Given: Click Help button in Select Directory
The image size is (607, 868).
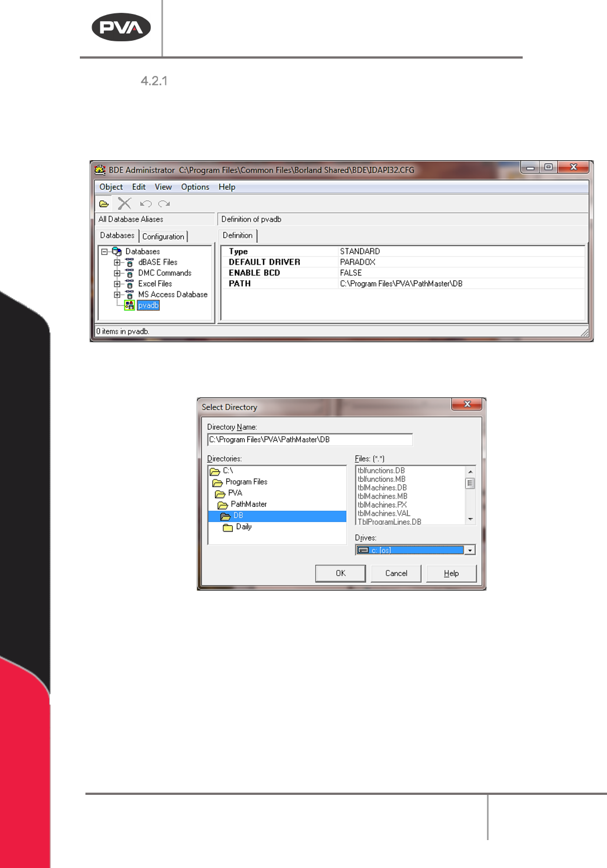Looking at the screenshot, I should coord(451,573).
